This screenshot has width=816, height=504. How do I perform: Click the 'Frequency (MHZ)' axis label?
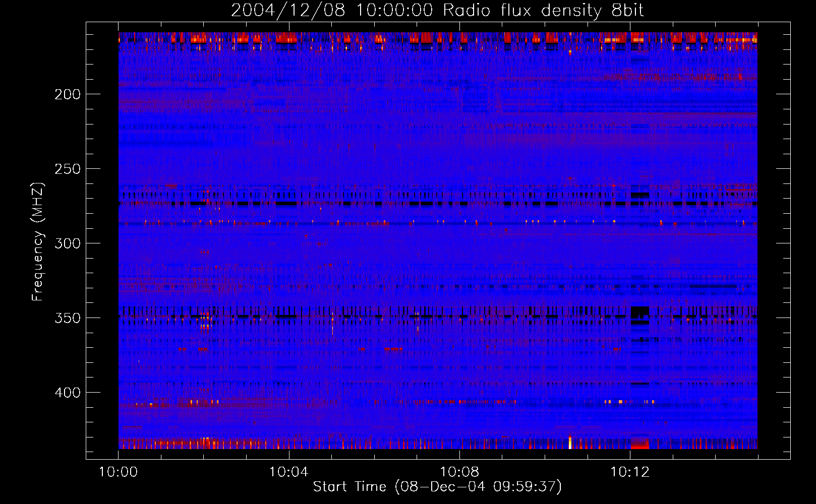click(x=38, y=241)
